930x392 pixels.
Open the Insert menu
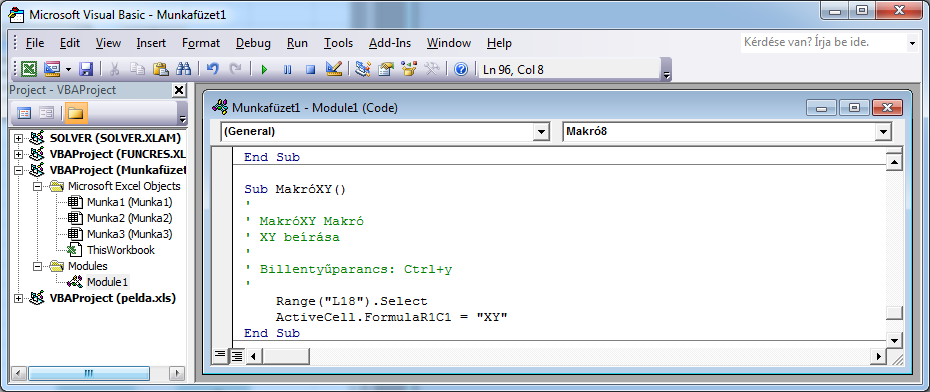pyautogui.click(x=151, y=43)
